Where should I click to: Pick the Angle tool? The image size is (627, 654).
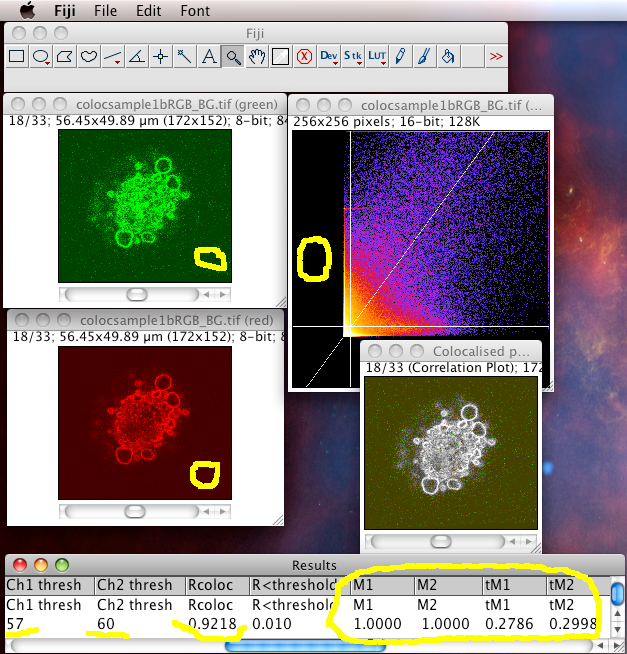click(136, 56)
